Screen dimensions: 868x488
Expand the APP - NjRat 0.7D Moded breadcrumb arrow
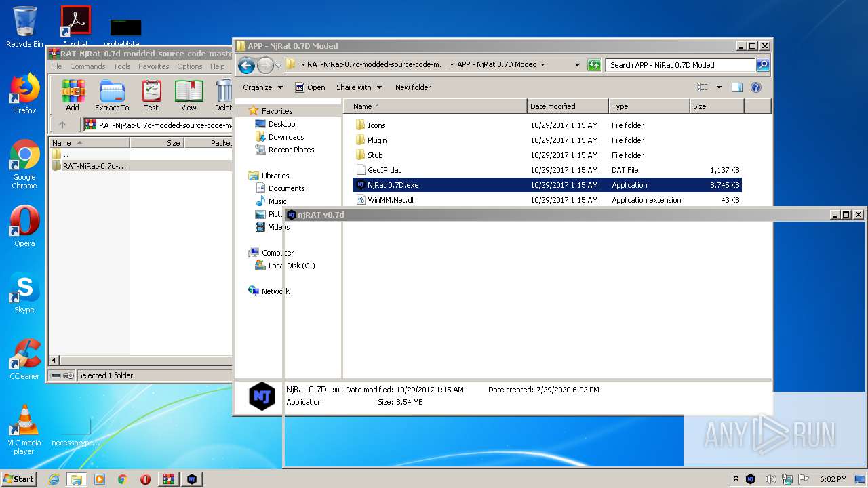click(x=542, y=65)
